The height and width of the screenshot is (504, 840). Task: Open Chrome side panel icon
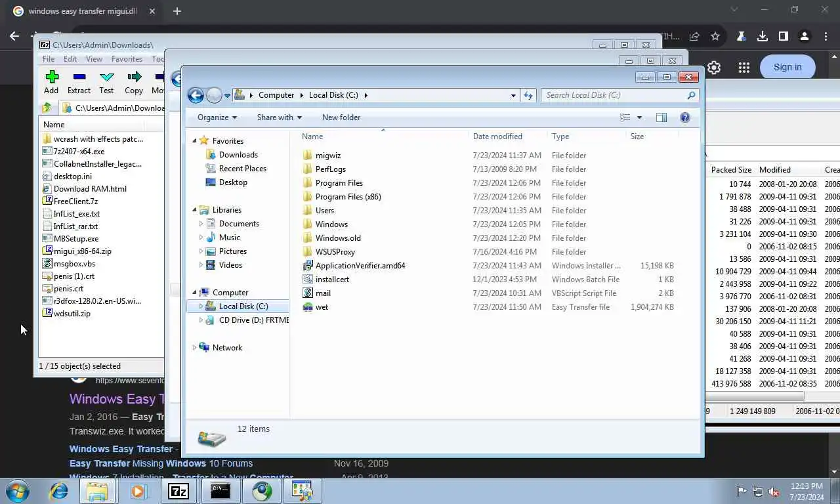(783, 36)
